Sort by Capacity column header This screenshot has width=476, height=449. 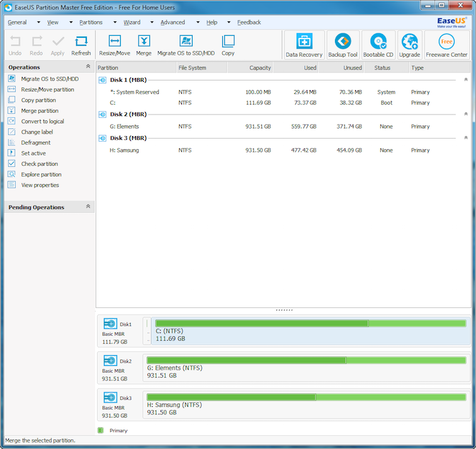[x=250, y=68]
